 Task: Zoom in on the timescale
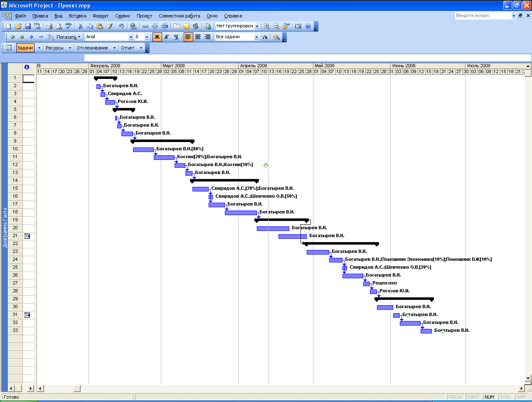click(267, 26)
